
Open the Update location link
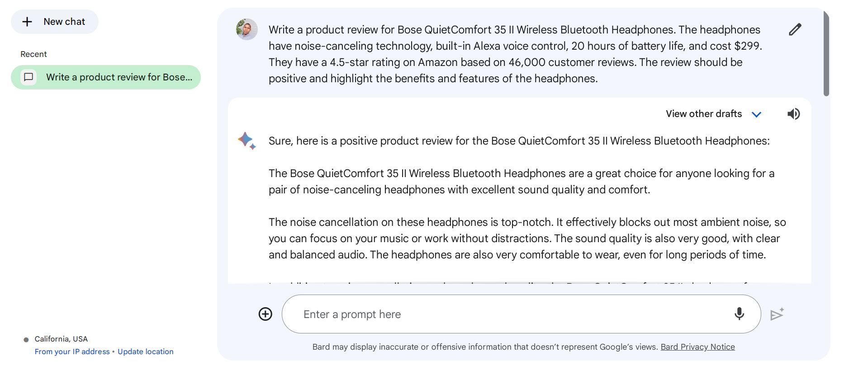click(145, 351)
